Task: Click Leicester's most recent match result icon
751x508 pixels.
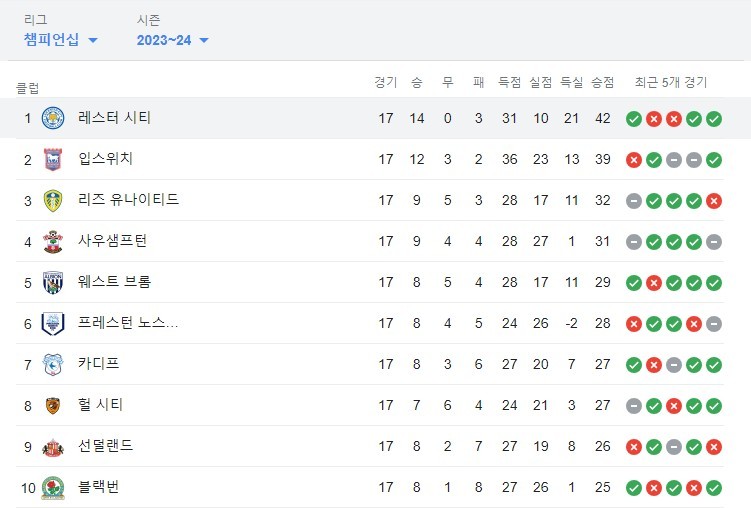Action: pyautogui.click(x=714, y=119)
